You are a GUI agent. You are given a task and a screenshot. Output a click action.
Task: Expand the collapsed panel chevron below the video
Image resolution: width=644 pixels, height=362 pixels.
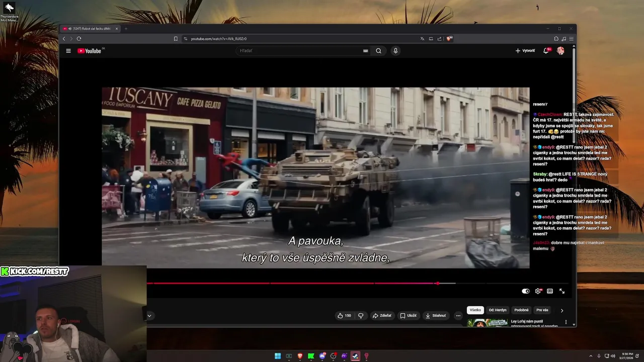(149, 316)
